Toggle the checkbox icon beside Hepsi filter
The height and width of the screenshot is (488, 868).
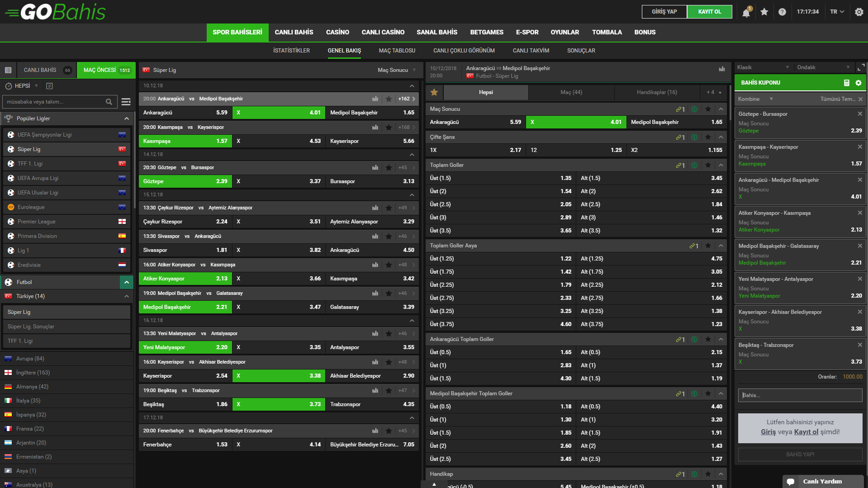coord(50,86)
